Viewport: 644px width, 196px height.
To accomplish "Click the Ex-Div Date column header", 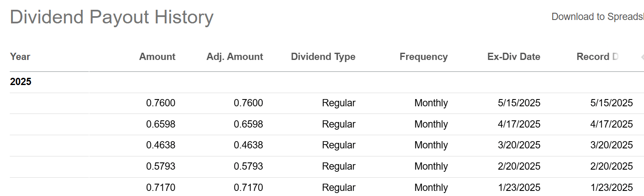I will (x=513, y=57).
